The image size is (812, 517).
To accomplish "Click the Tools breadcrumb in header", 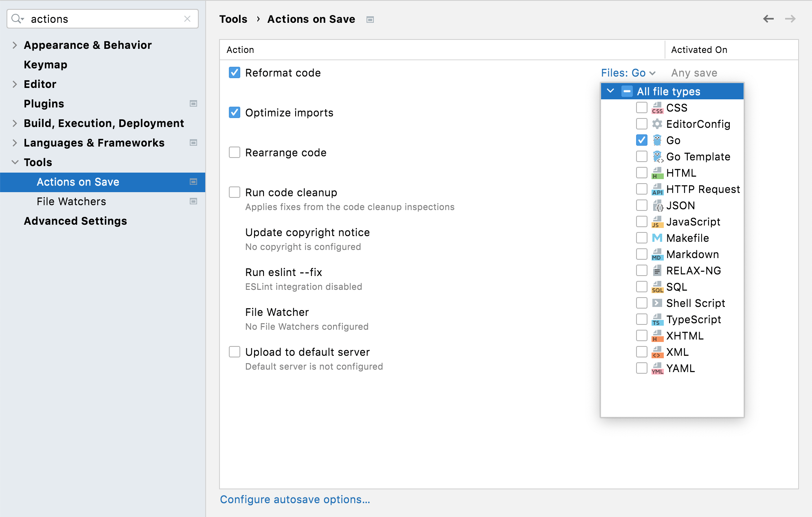I will 233,19.
